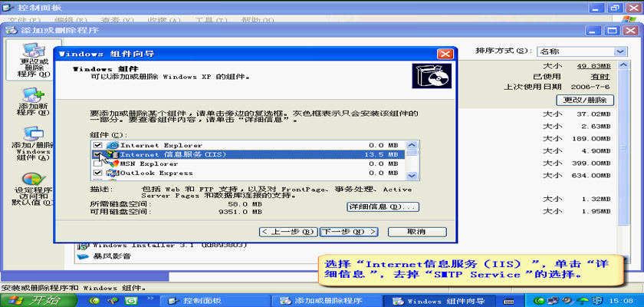Select MSN Explorer row text

149,163
